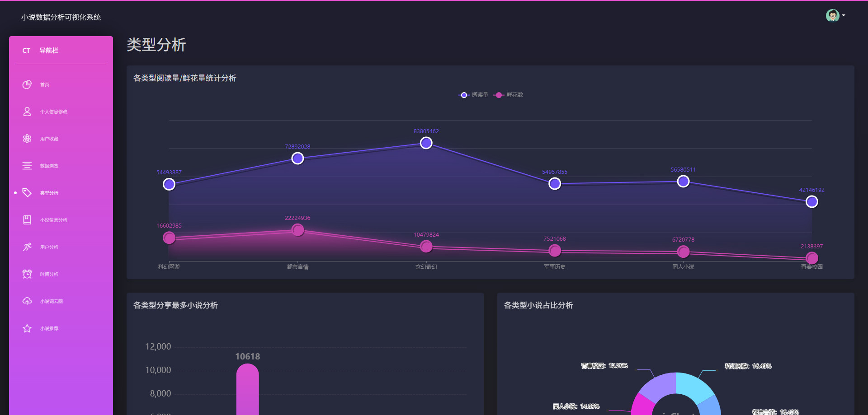The width and height of the screenshot is (868, 415).
Task: Open the 用户收藏 atom icon
Action: click(x=27, y=139)
